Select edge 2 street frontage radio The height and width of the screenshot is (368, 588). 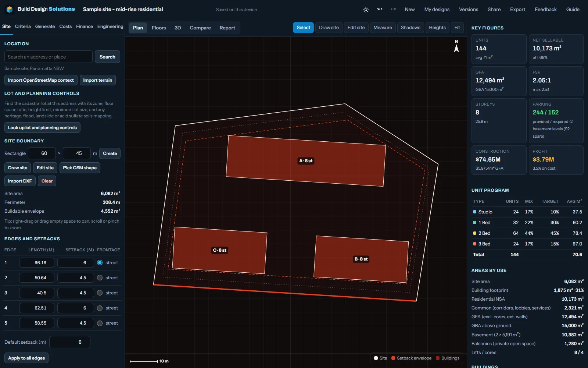click(100, 278)
